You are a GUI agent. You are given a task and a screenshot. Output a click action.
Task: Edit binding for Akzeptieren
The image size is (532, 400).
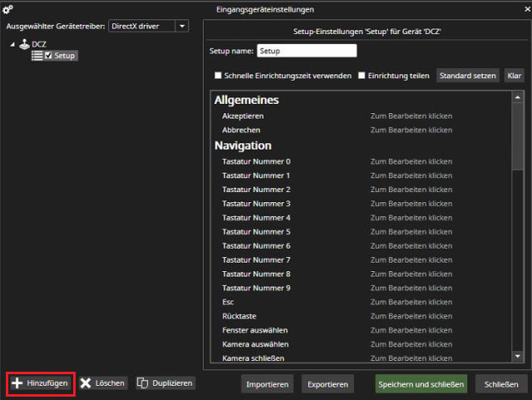coord(411,116)
